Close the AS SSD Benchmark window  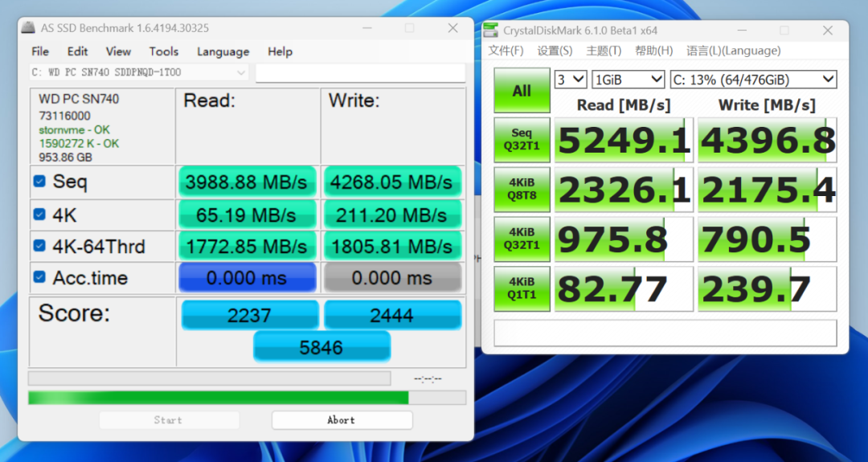click(452, 27)
